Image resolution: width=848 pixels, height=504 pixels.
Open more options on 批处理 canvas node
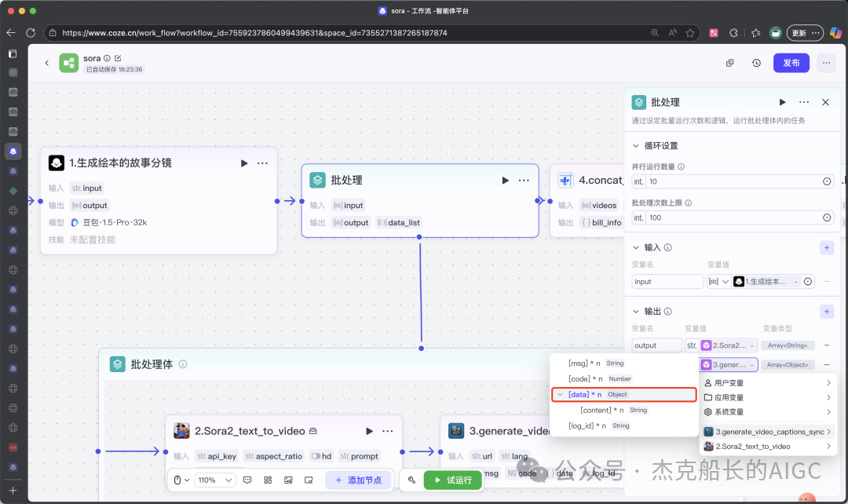tap(524, 181)
